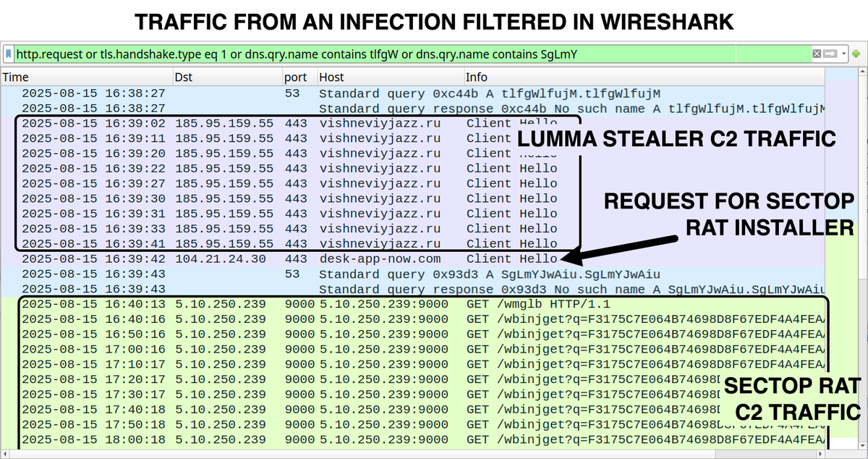Image resolution: width=868 pixels, height=459 pixels.
Task: Select the 18:00:18 packet to 5.10.250.239
Action: pos(412,439)
